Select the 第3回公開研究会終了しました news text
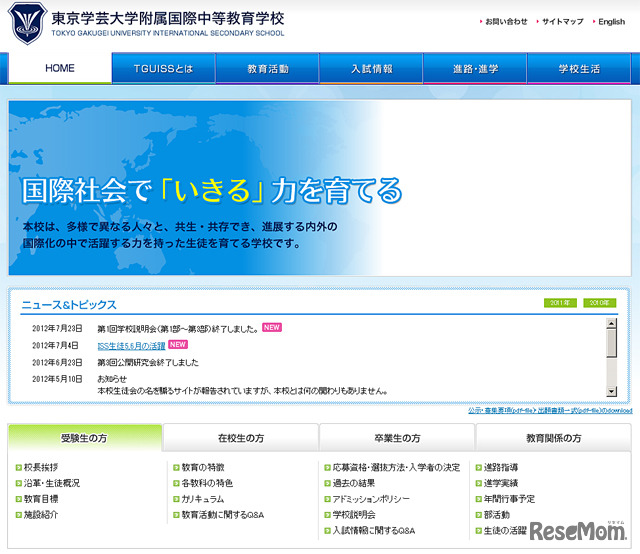 click(x=148, y=363)
